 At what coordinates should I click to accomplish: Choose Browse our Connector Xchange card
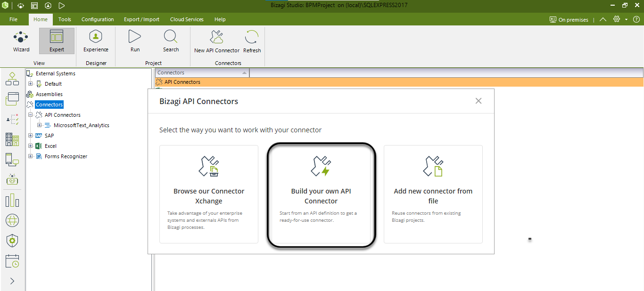209,194
